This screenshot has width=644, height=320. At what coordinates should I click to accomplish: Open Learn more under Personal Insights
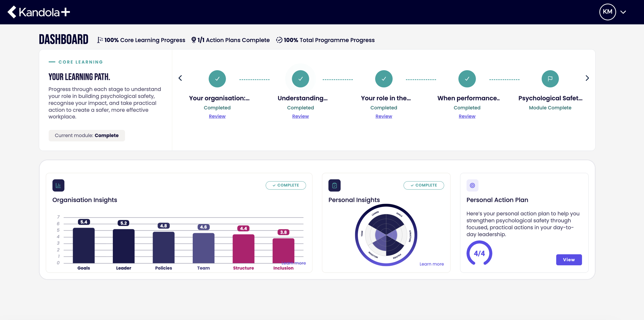tap(431, 264)
